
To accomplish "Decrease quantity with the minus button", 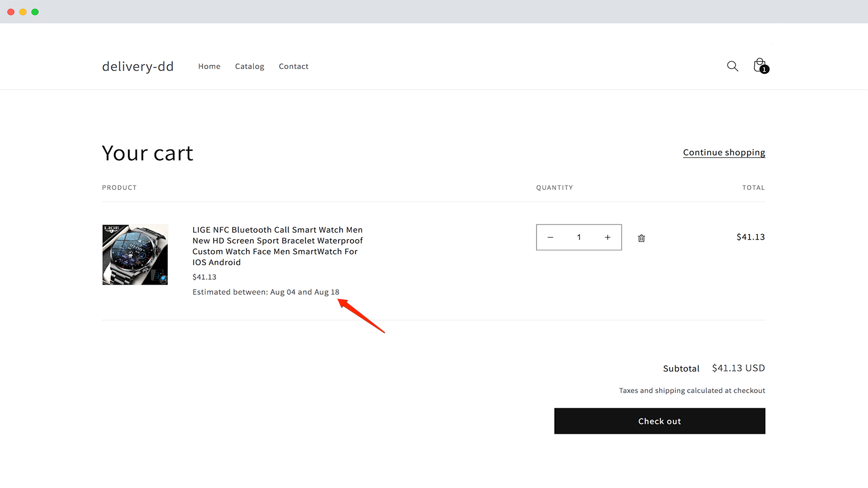I will tap(550, 237).
